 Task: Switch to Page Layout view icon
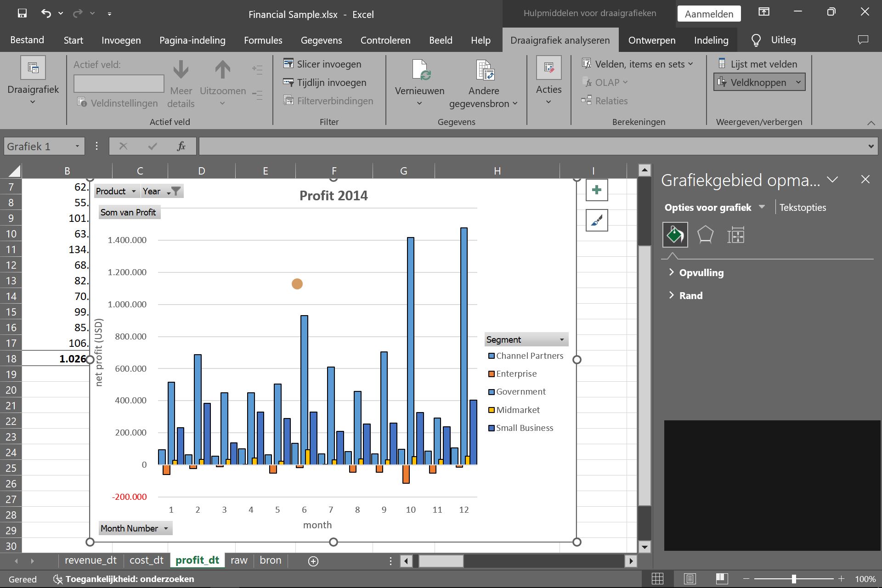pos(690,579)
